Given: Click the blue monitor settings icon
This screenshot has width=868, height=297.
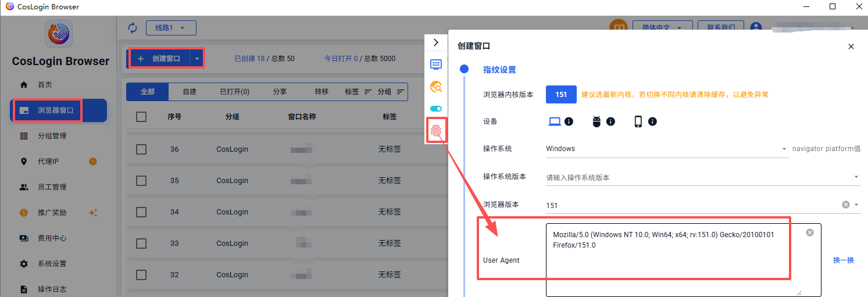Looking at the screenshot, I should click(x=436, y=64).
